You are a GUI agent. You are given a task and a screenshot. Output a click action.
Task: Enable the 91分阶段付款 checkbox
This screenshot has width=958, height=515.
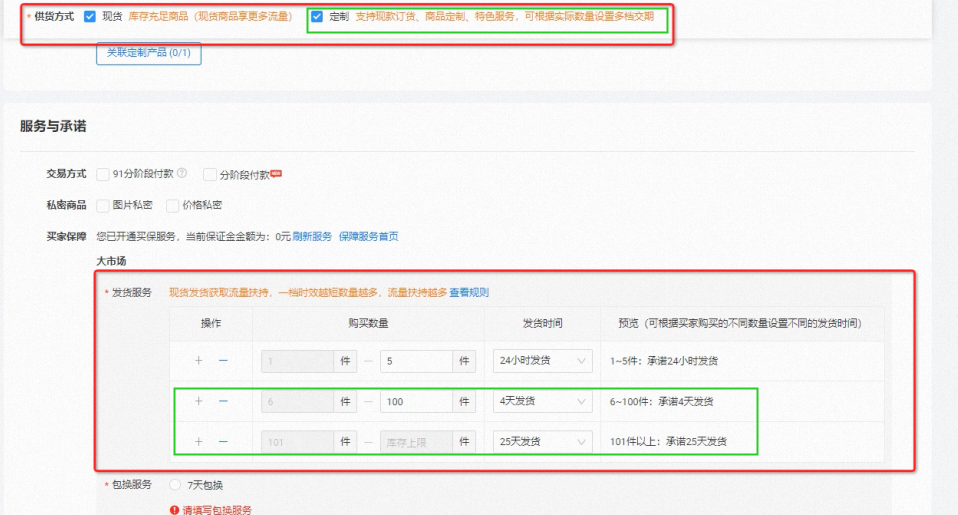coord(103,174)
